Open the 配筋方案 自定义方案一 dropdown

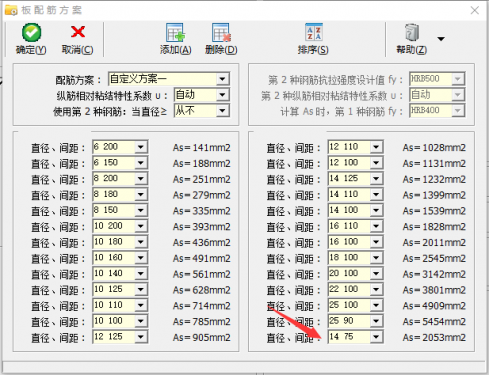tap(222, 79)
